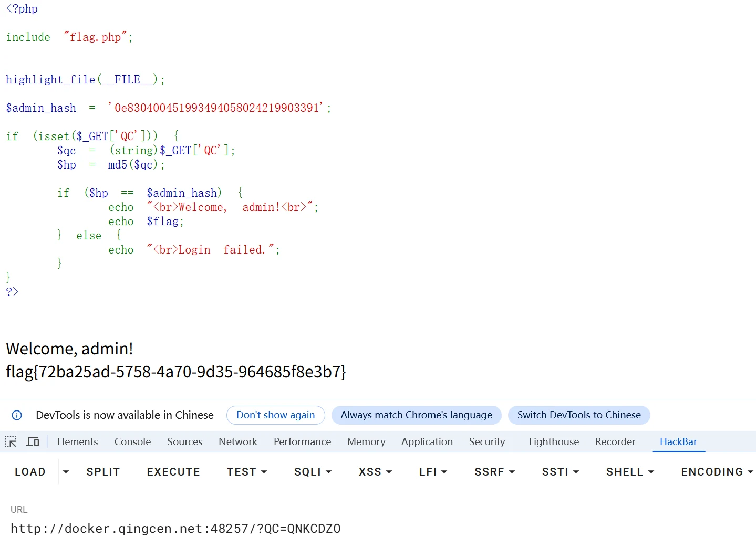Click Switch DevTools to Chinese
Viewport: 756px width, 537px height.
tap(579, 415)
